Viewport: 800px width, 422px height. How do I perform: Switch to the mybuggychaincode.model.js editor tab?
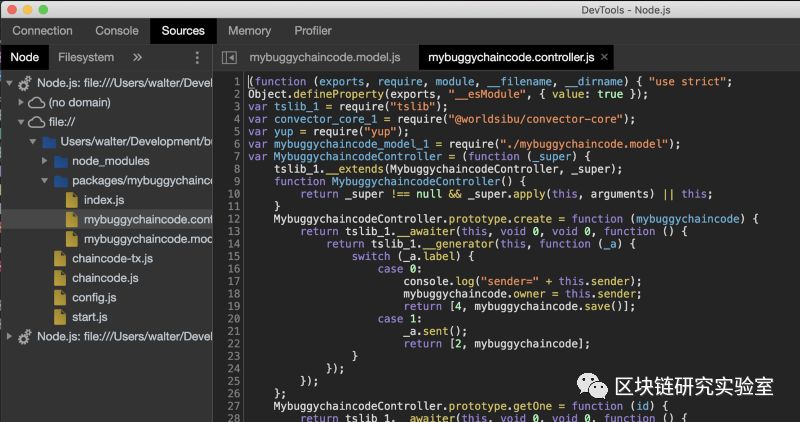coord(324,58)
